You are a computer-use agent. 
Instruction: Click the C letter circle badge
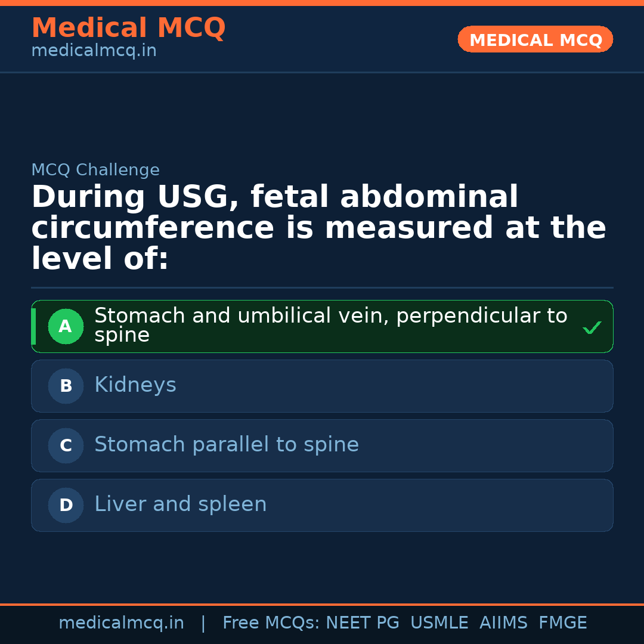tap(66, 446)
